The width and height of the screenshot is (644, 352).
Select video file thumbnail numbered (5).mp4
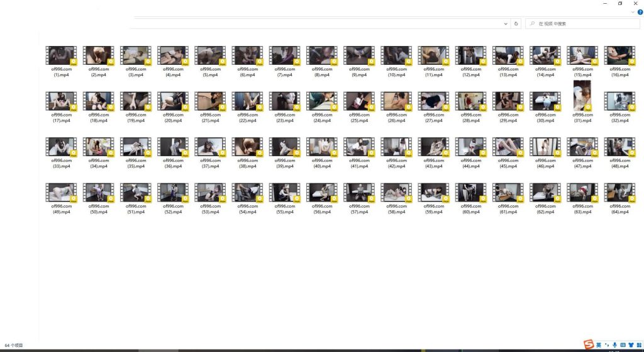210,55
